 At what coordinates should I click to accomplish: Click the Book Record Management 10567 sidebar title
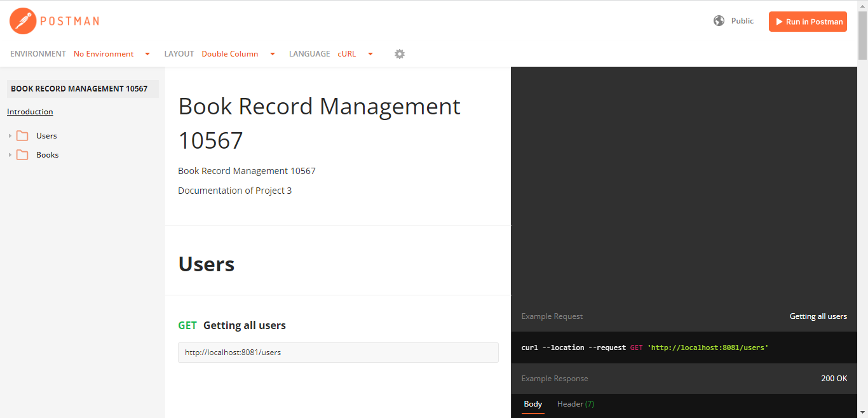tap(79, 89)
